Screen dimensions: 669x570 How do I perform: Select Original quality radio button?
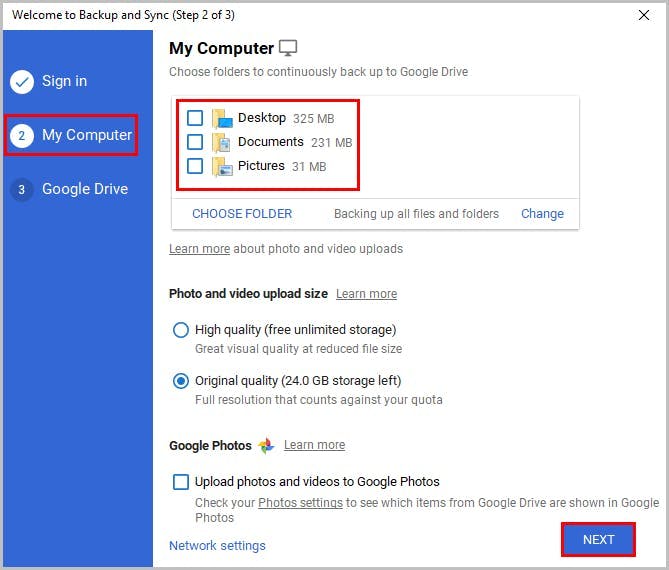click(181, 381)
